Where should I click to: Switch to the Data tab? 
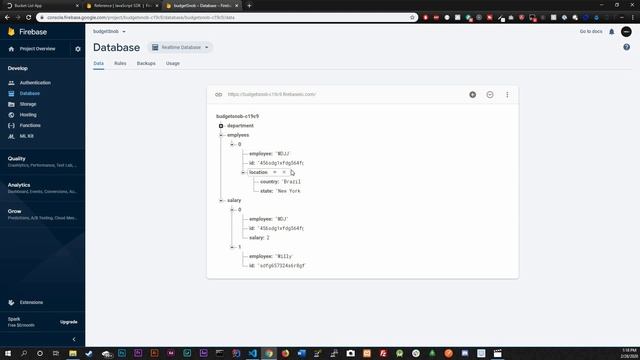[x=98, y=63]
